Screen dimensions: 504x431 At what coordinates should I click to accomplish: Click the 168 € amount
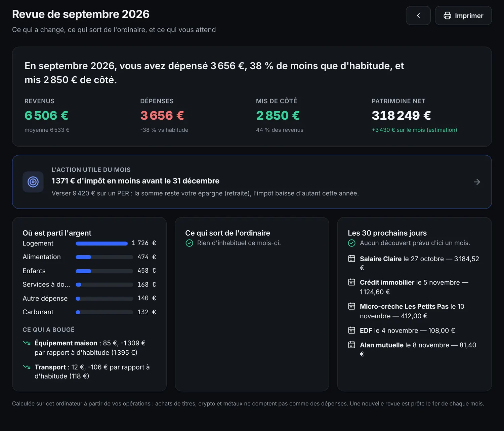(146, 284)
